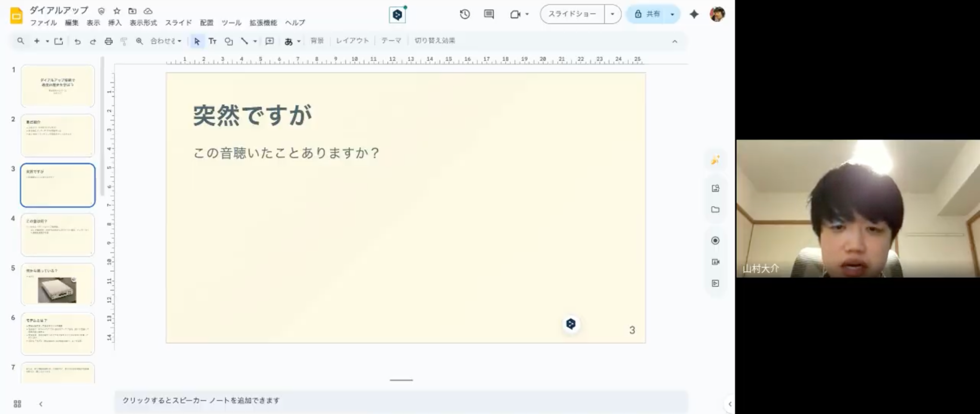Click the Gemini sparkle icon
The height and width of the screenshot is (414, 980).
tap(694, 14)
